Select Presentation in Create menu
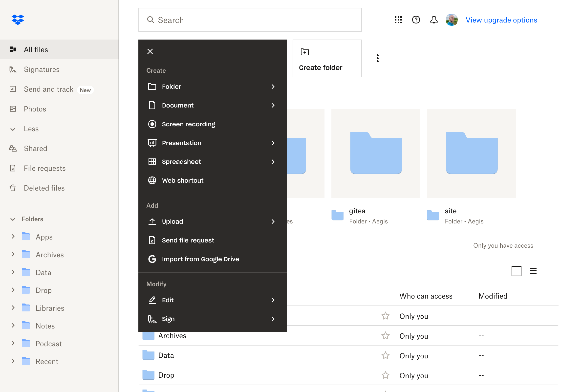This screenshot has height=392, width=561. pos(212,143)
